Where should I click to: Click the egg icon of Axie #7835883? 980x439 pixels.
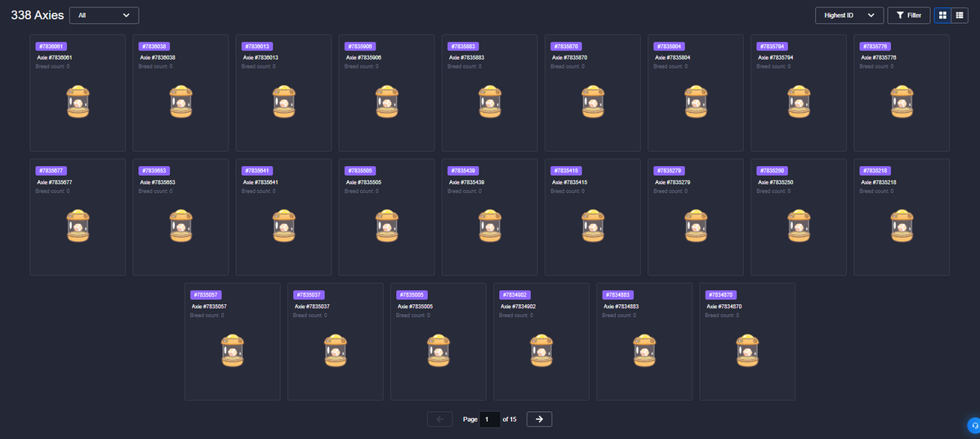coord(489,102)
